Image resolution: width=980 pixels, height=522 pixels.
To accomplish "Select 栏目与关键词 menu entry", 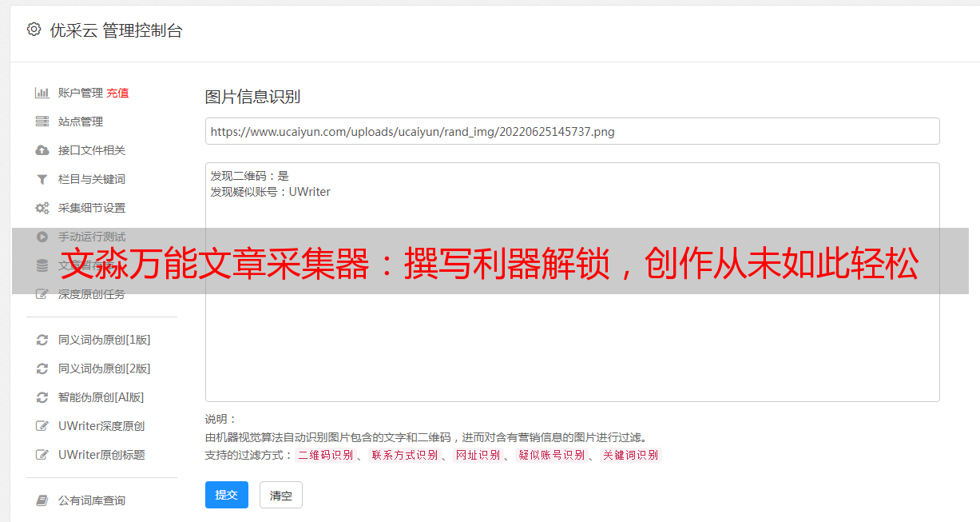I will (92, 179).
